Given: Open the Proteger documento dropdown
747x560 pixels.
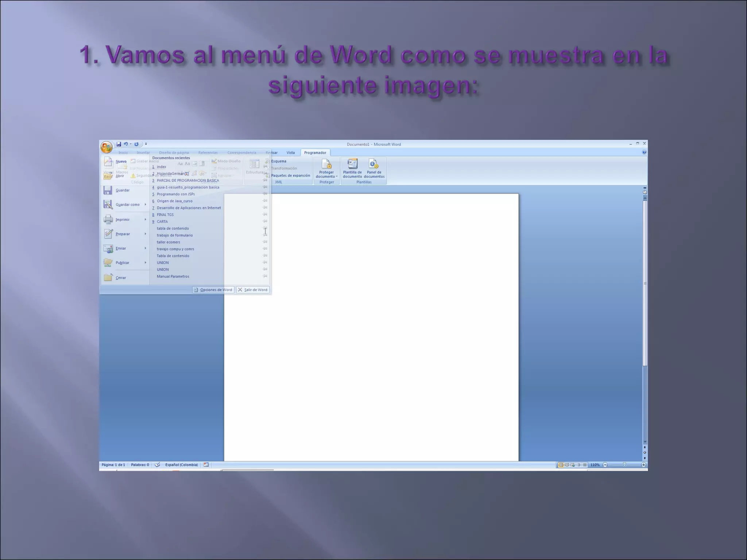Looking at the screenshot, I should (x=326, y=169).
